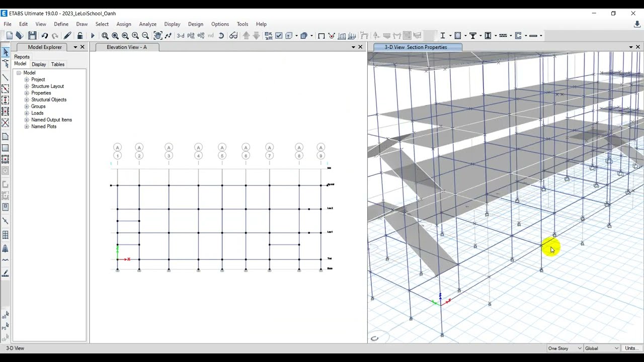Run analysis with the play arrow icon
Viewport: 644px width, 362px height.
click(93, 36)
